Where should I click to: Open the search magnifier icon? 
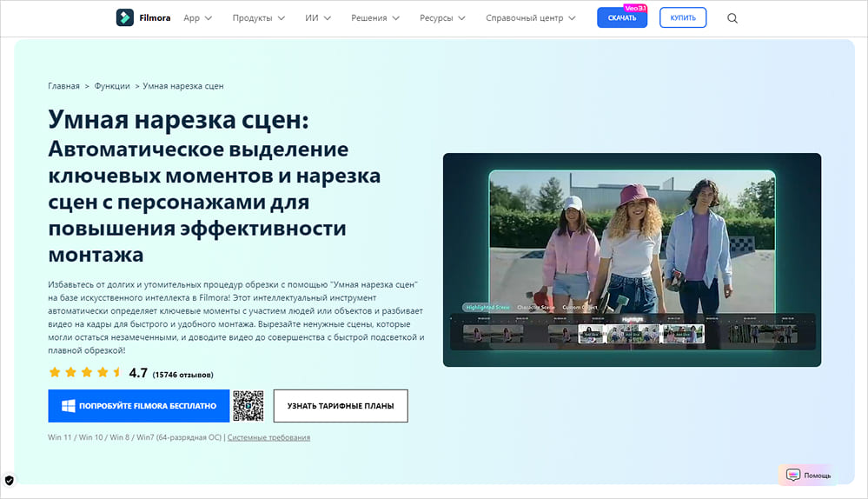[732, 18]
